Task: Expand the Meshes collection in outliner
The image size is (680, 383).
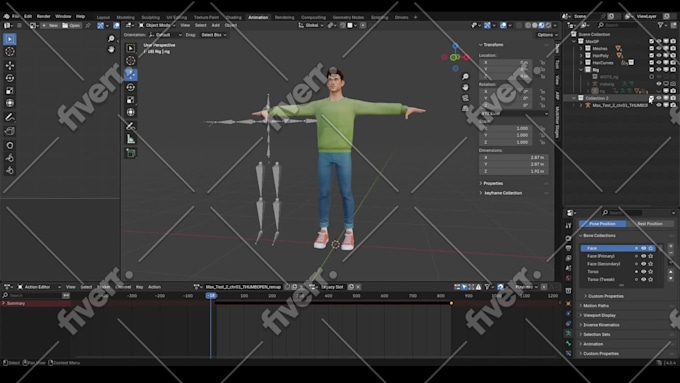Action: click(x=581, y=49)
